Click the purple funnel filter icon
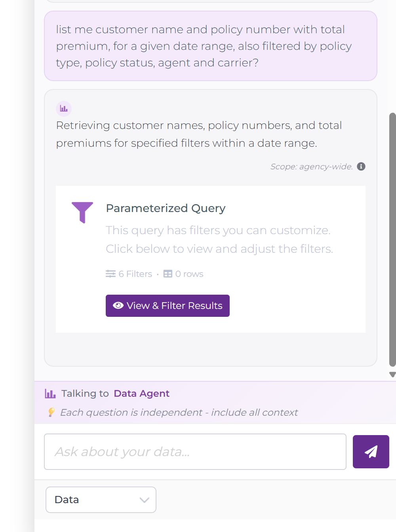 coord(82,212)
